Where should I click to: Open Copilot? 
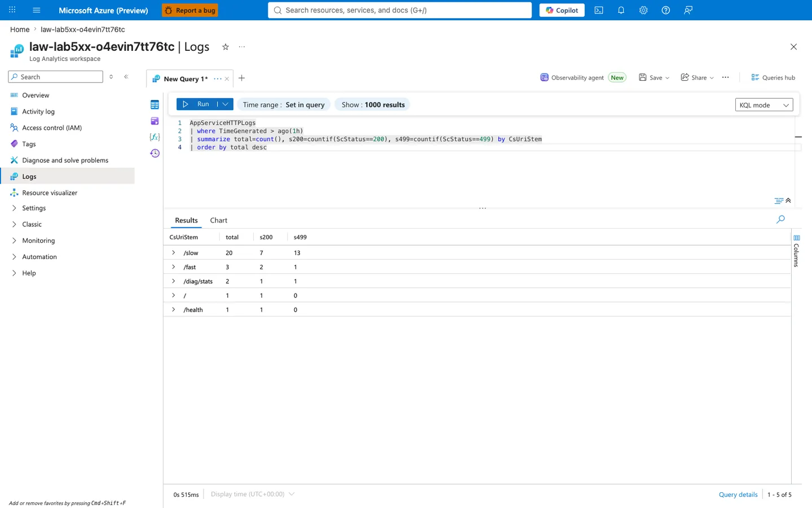[x=562, y=10]
